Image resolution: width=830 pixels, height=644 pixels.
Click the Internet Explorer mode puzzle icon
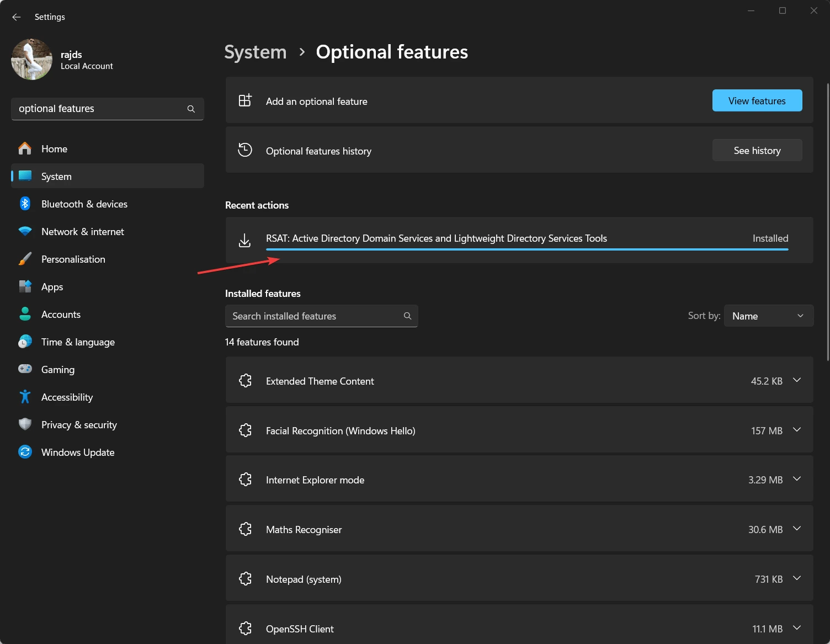coord(246,480)
